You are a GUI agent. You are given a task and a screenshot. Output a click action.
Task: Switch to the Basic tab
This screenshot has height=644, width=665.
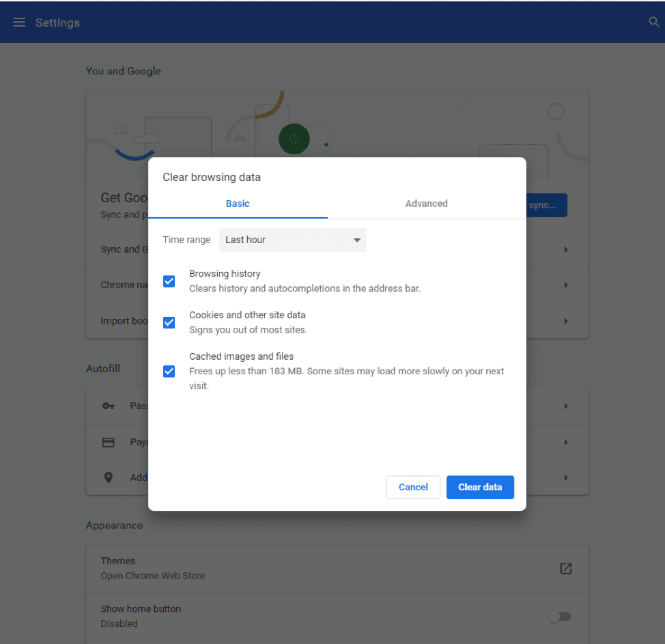tap(238, 204)
